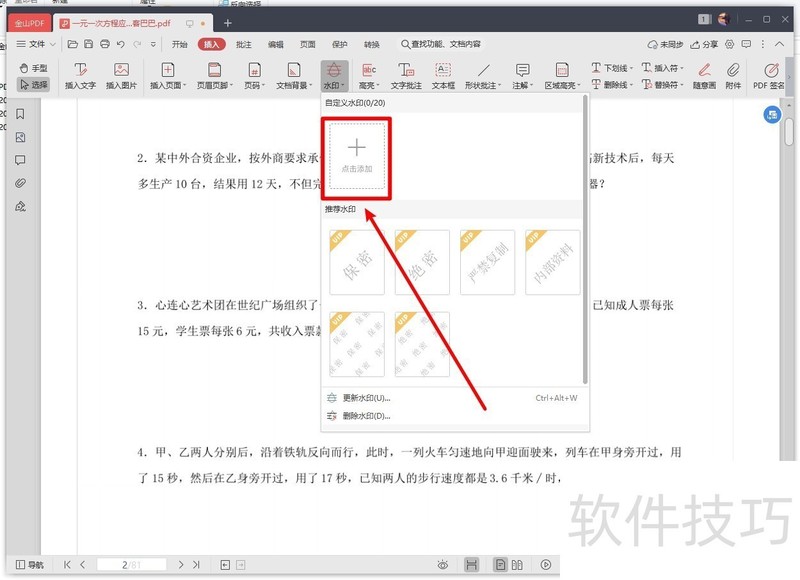The width and height of the screenshot is (800, 580).
Task: Switch to the Insert (插入) tab
Action: (x=211, y=44)
